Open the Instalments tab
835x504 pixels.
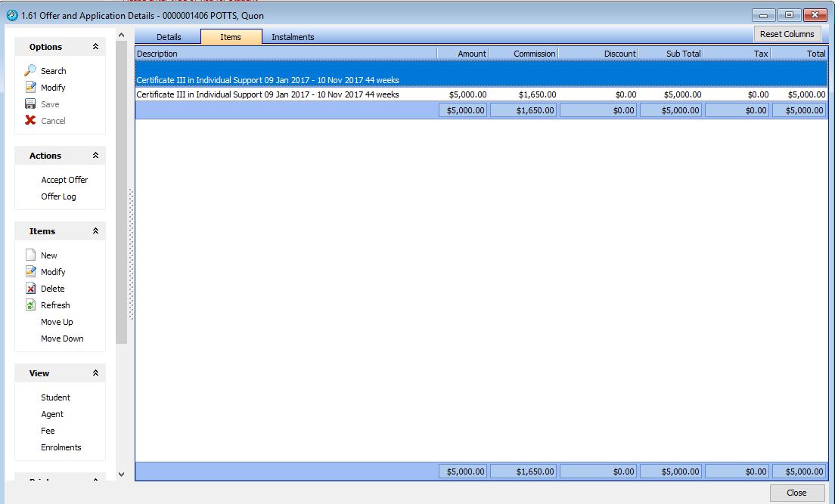coord(293,37)
